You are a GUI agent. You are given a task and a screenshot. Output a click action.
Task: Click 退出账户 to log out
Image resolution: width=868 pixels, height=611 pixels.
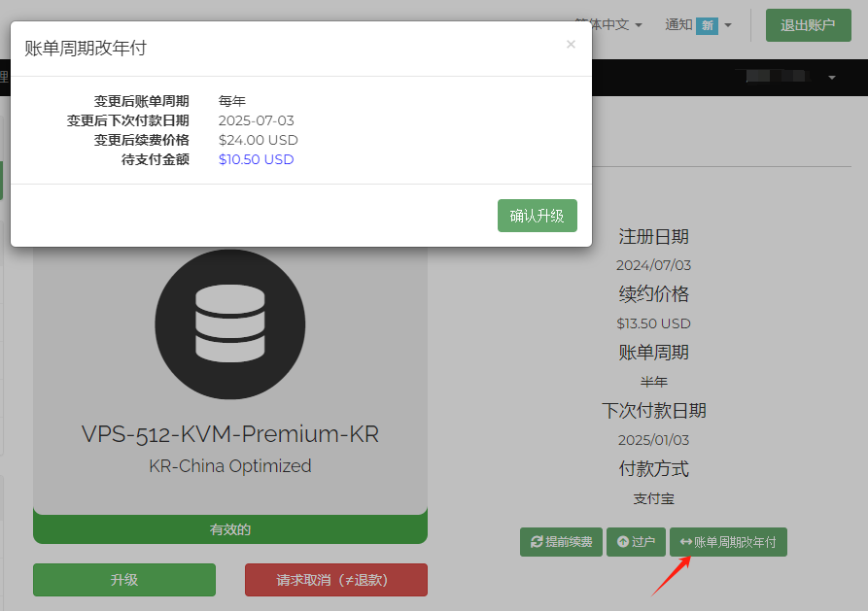(808, 24)
